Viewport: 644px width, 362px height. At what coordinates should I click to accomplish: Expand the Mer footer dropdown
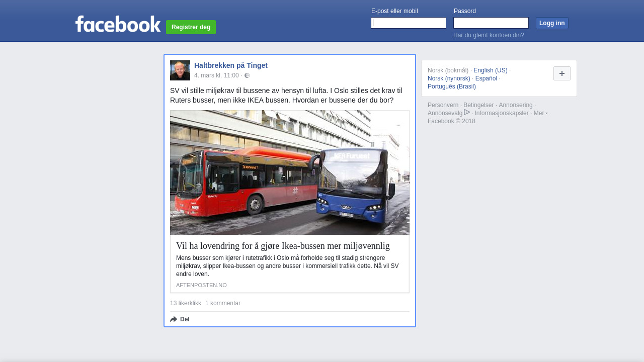(541, 113)
